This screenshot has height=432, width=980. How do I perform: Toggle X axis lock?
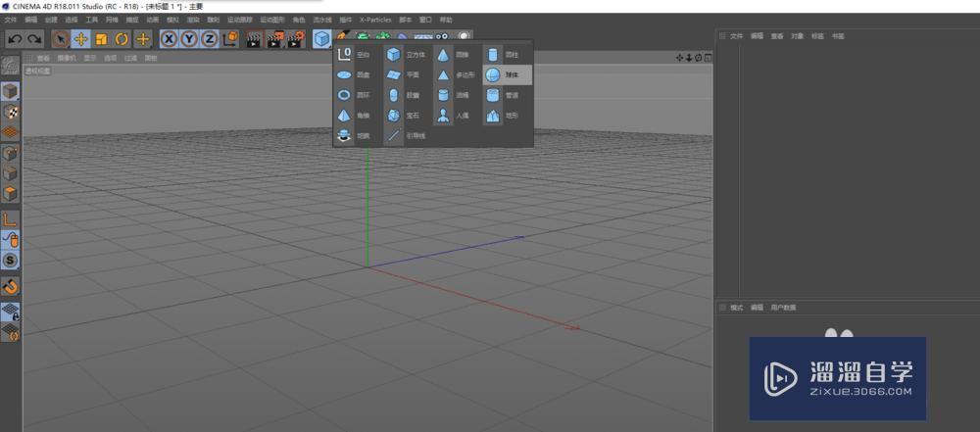pos(169,39)
